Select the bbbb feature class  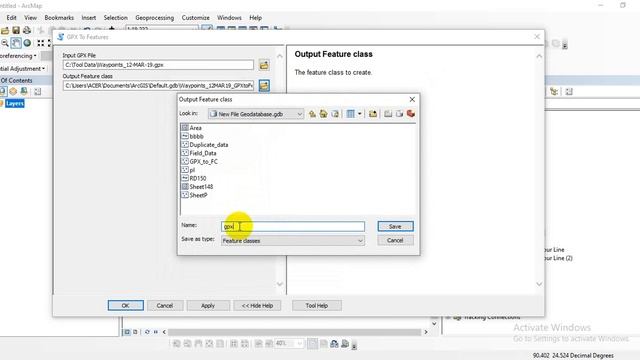pos(192,136)
